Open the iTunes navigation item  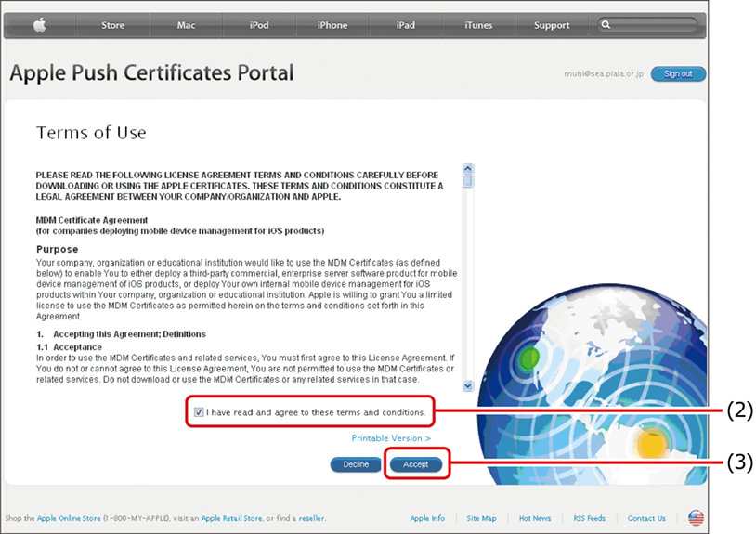point(478,25)
